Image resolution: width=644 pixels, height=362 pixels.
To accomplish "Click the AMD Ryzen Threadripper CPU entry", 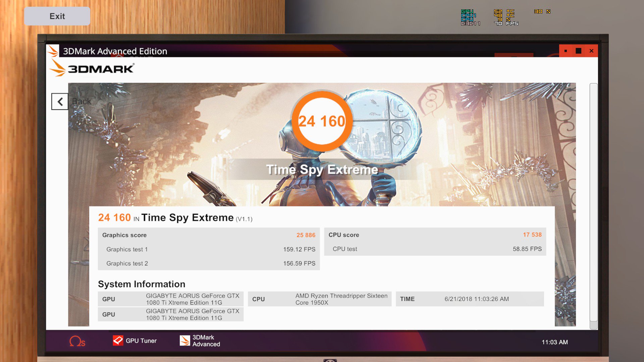I will (320, 299).
